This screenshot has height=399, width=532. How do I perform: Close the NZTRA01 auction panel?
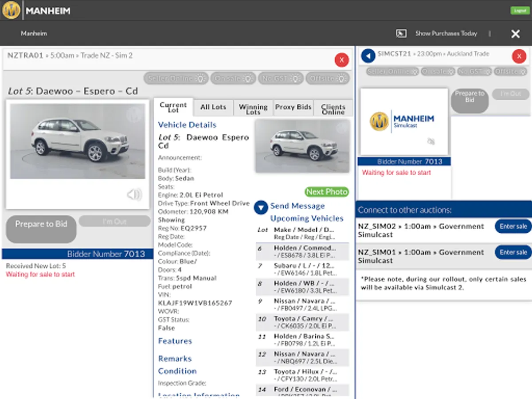341,60
